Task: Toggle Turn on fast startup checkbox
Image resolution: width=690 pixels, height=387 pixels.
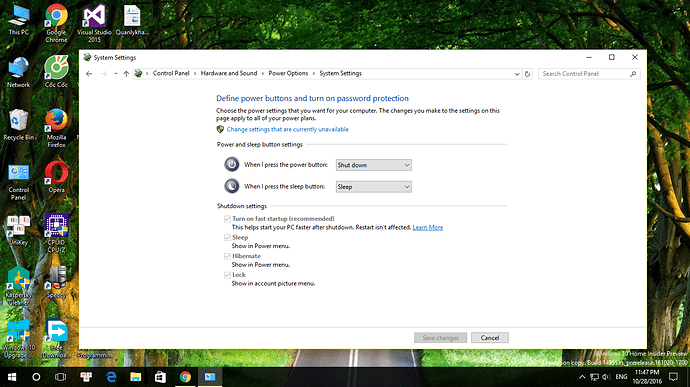Action: click(228, 219)
